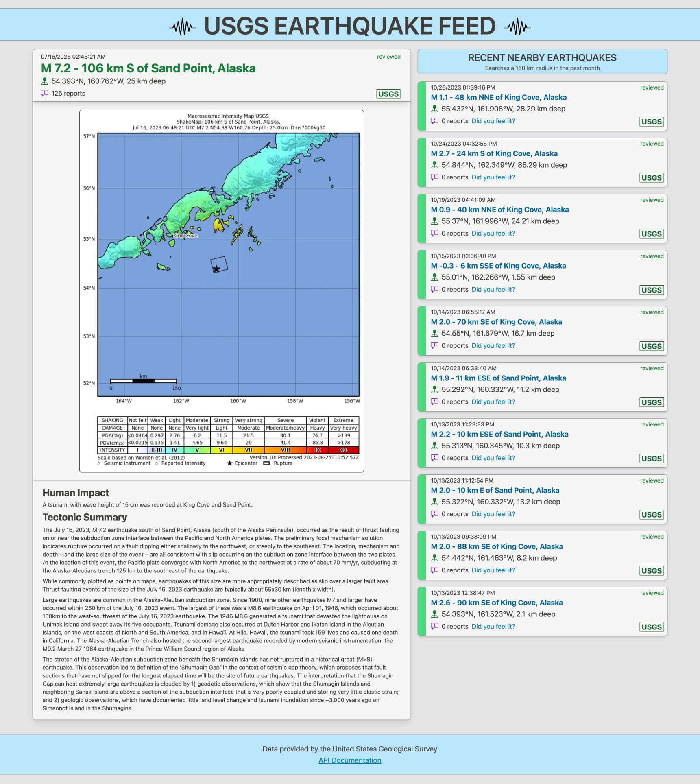Click 'Did you feel it?' on the M 2.2 card
Image resolution: width=700 pixels, height=784 pixels.
[493, 458]
